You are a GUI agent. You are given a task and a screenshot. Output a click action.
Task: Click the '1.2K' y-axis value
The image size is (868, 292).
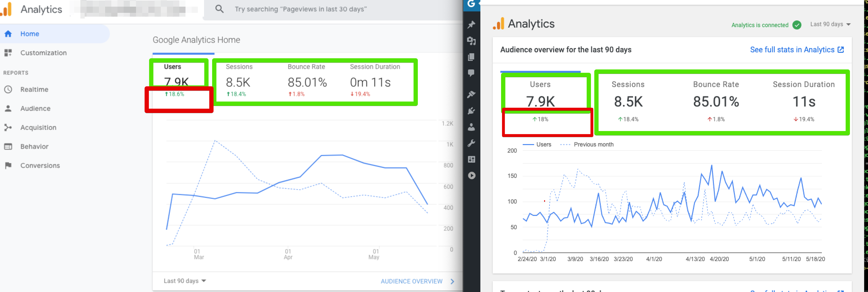pos(448,124)
